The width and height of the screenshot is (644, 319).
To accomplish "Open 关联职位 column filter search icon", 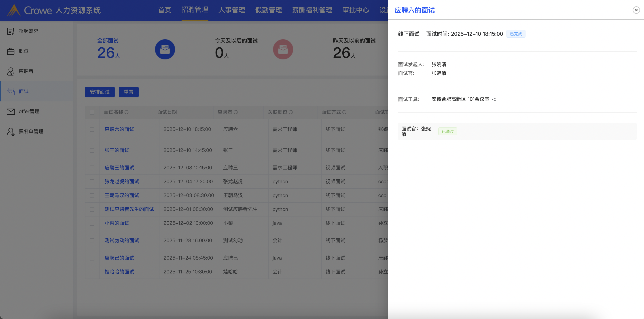I will (291, 112).
